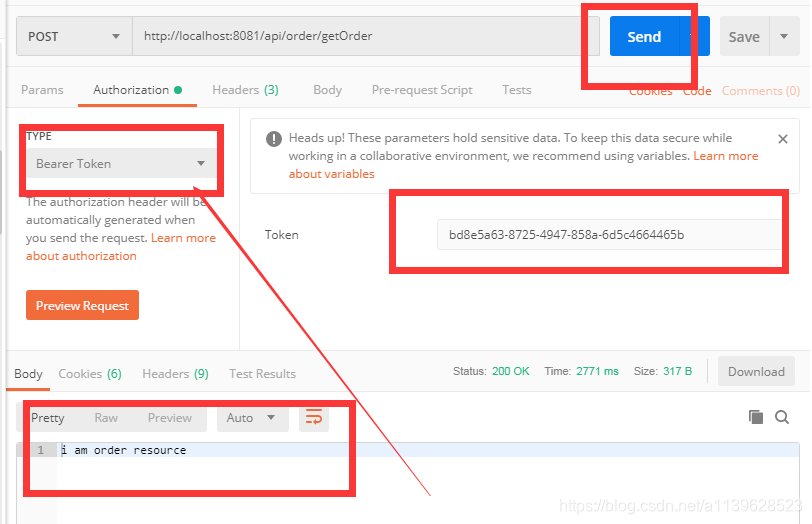The height and width of the screenshot is (524, 812).
Task: Click the Cookies link
Action: 651,92
